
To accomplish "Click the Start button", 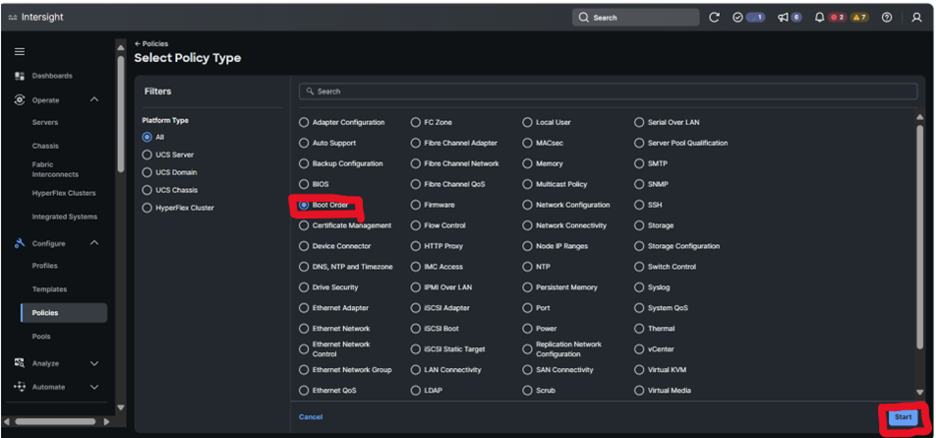I will coord(902,417).
